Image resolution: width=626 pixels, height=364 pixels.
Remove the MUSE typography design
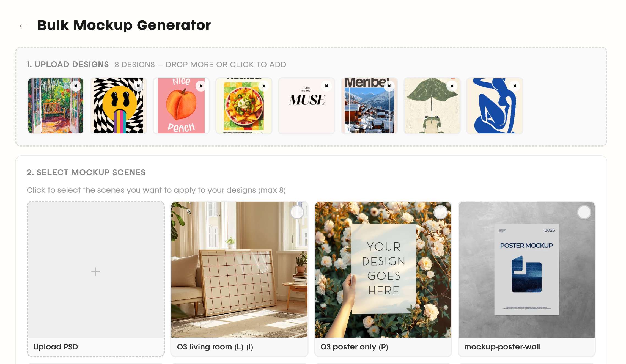(326, 86)
